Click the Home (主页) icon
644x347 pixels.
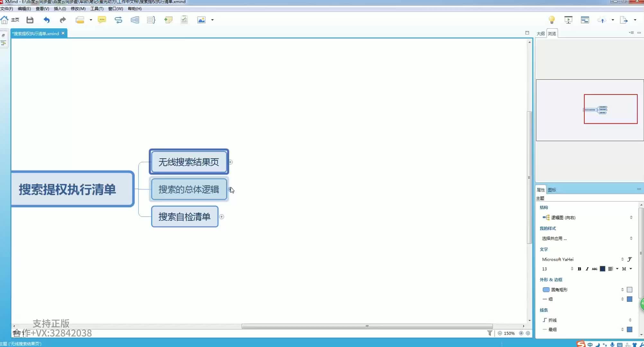click(5, 20)
